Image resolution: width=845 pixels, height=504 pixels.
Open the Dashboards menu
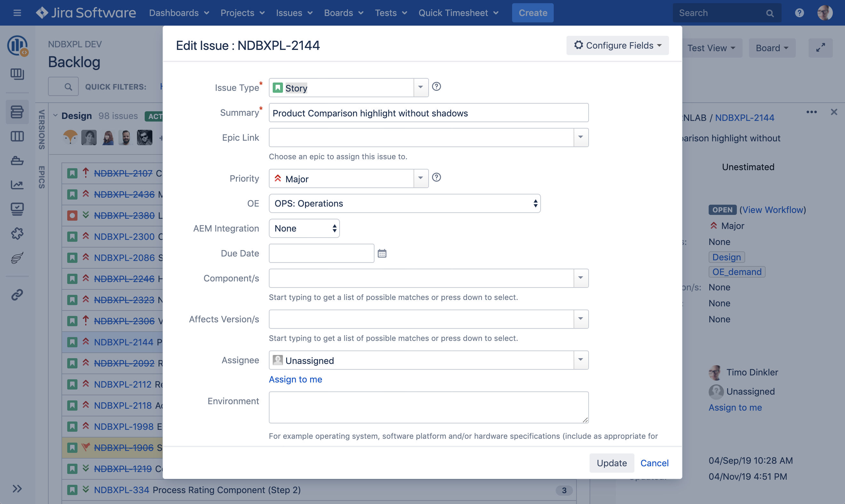(x=179, y=13)
